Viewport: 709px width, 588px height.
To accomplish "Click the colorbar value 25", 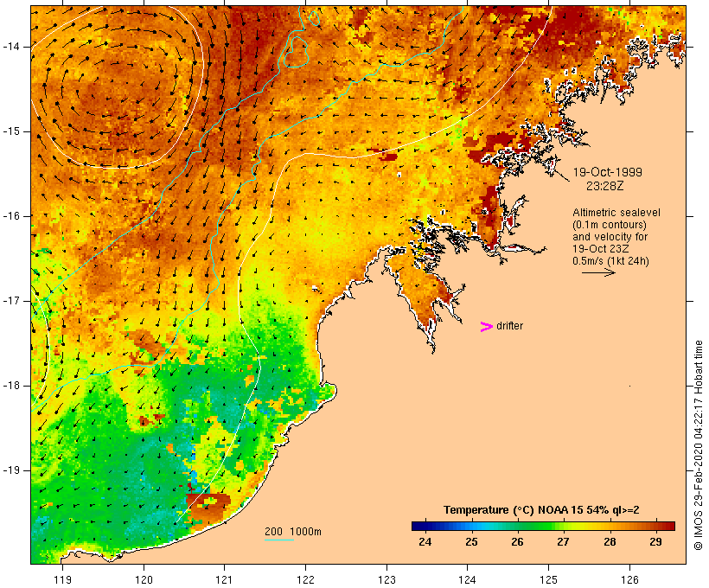I will coord(471,542).
